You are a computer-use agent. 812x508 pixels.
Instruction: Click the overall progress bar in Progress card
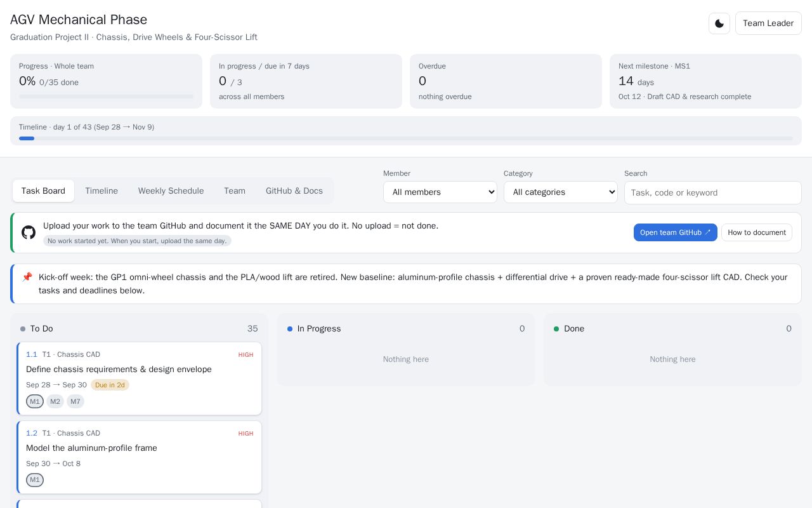(x=106, y=97)
